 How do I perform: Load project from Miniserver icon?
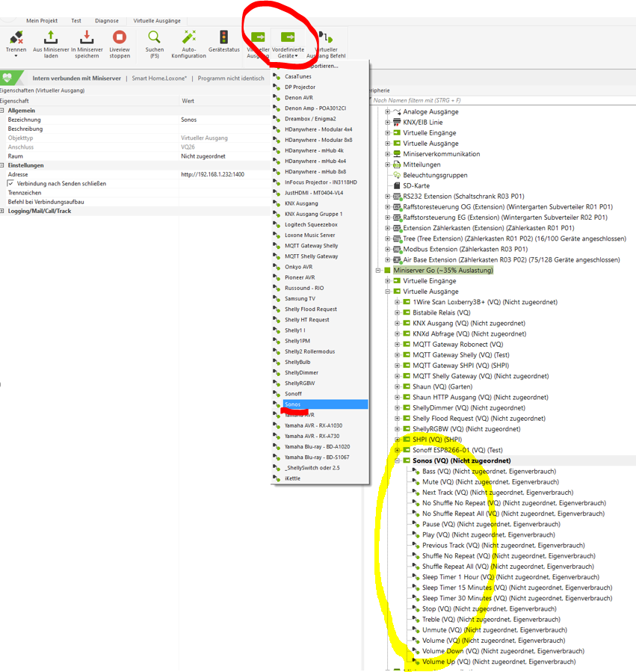[51, 37]
